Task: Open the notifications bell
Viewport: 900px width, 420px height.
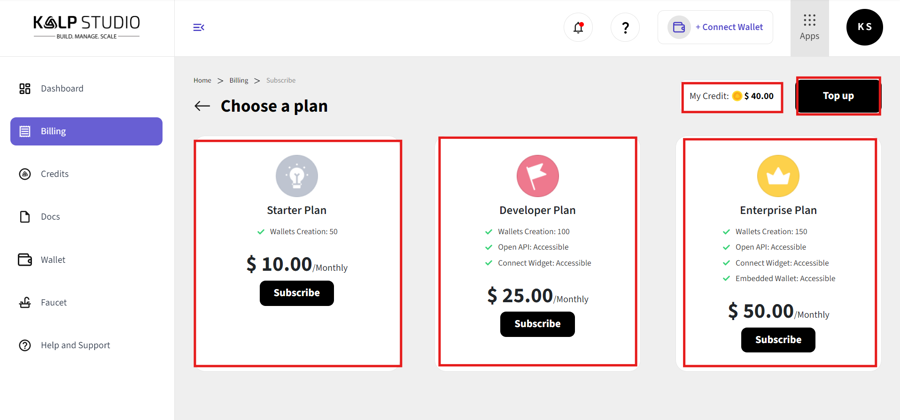Action: (578, 27)
